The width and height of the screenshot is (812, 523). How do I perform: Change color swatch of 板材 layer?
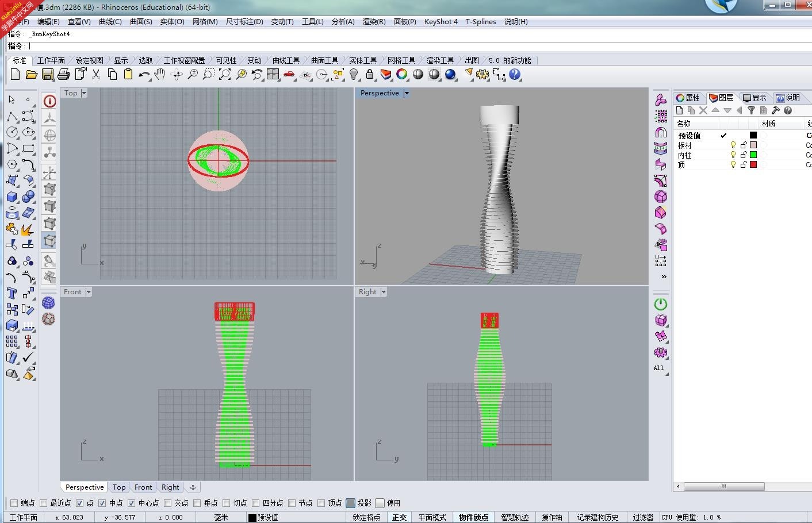[753, 145]
